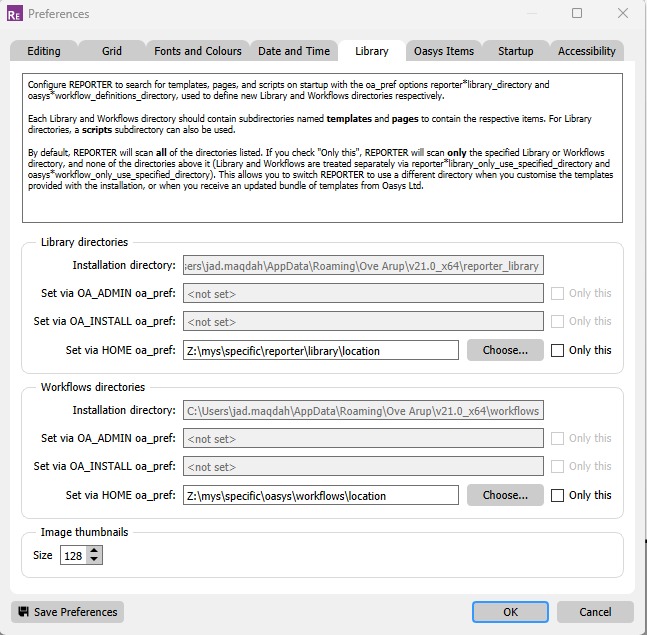Click the Workflows HOME oa_pref path field
This screenshot has width=647, height=635.
(321, 495)
